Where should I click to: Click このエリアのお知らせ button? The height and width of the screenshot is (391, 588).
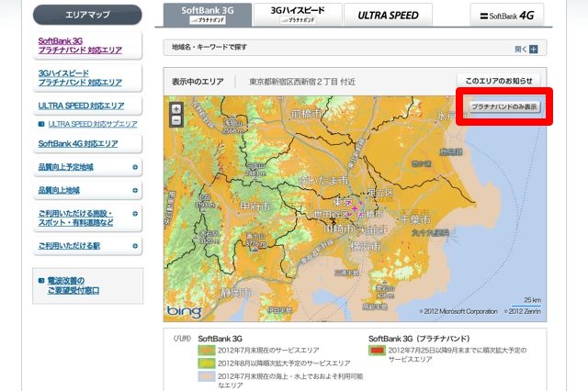[499, 81]
